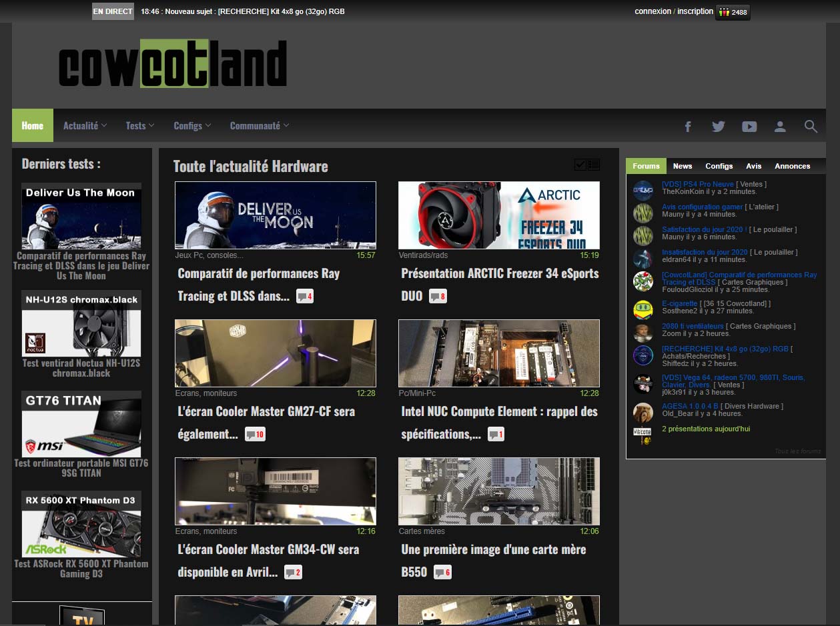Screen dimensions: 840x626
Task: Select the Avis tab
Action: (x=754, y=166)
